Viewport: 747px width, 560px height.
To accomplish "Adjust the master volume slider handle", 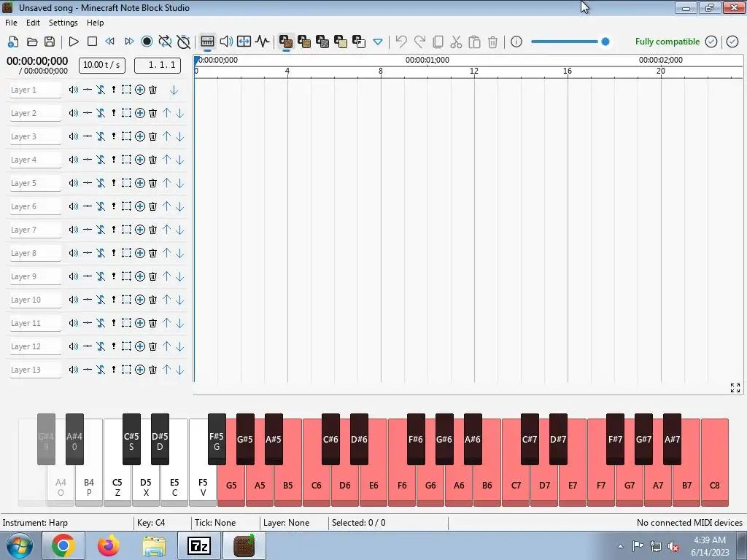I will tap(605, 42).
